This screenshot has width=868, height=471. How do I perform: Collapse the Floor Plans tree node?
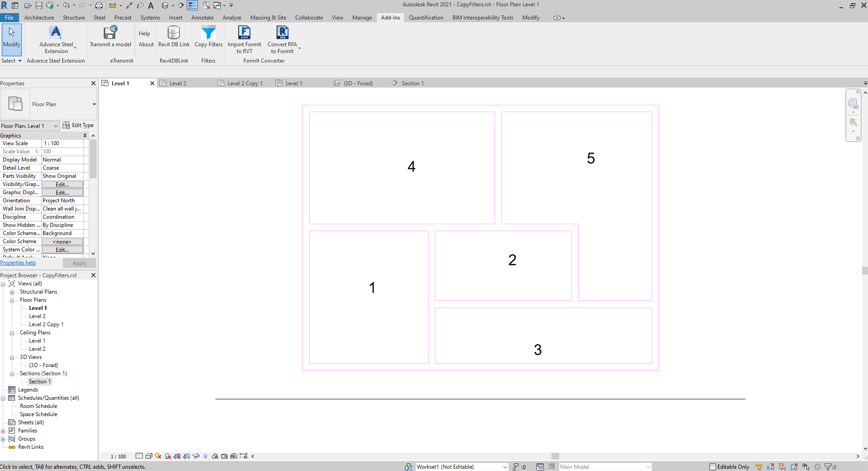[12, 300]
